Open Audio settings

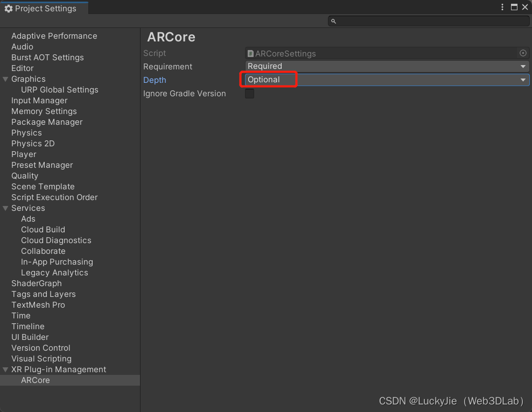pos(22,47)
